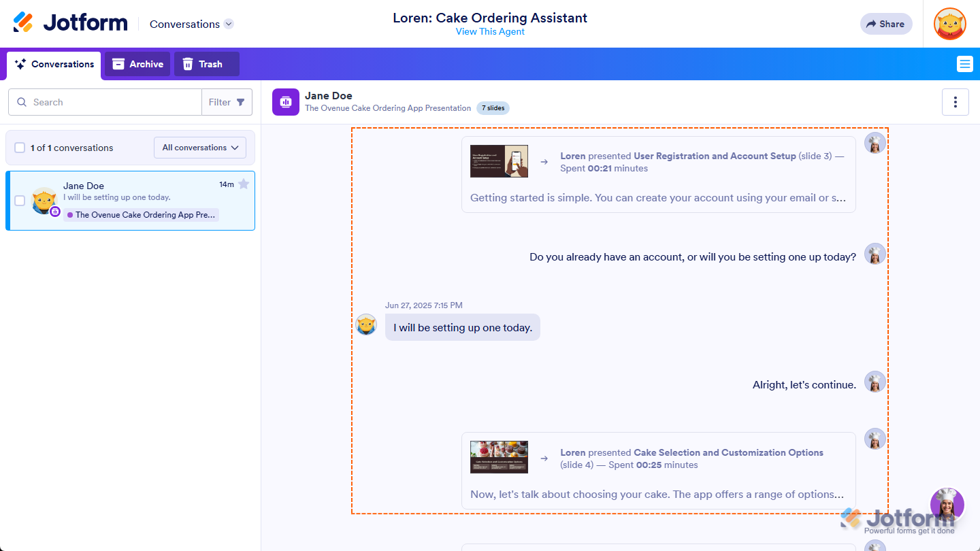Click the Archive tab box icon
This screenshot has height=551, width=980.
[118, 64]
